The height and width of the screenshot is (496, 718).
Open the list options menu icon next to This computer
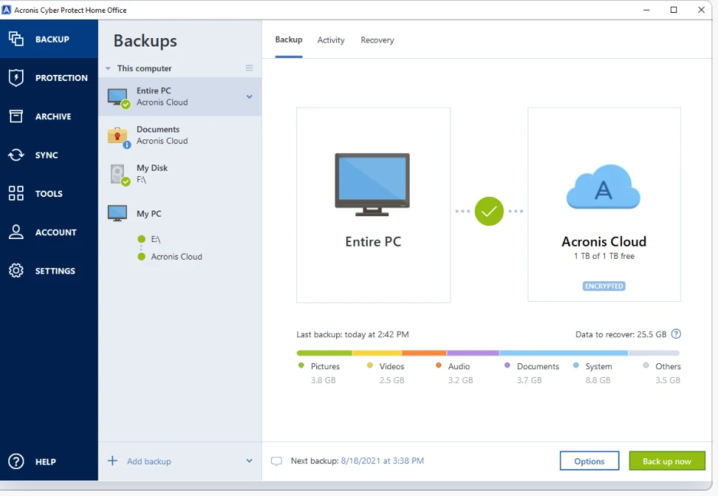(249, 68)
